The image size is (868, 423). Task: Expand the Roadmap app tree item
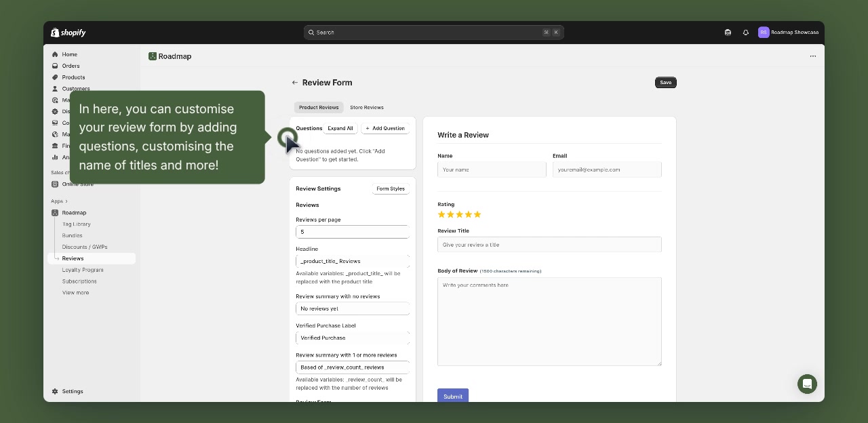[73, 212]
